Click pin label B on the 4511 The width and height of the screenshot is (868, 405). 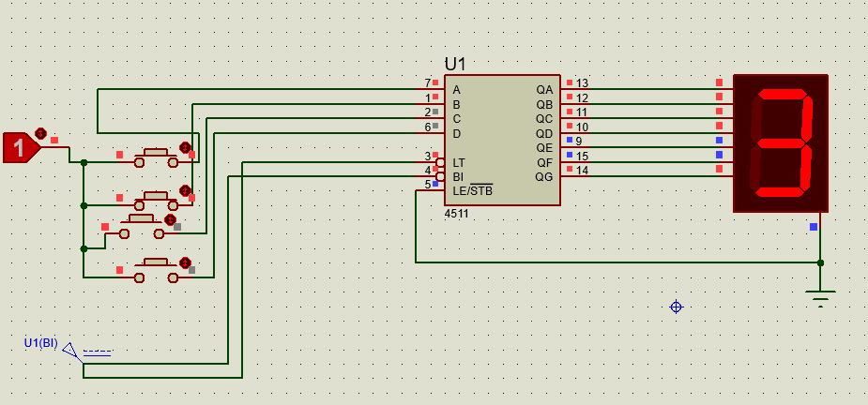click(x=456, y=104)
